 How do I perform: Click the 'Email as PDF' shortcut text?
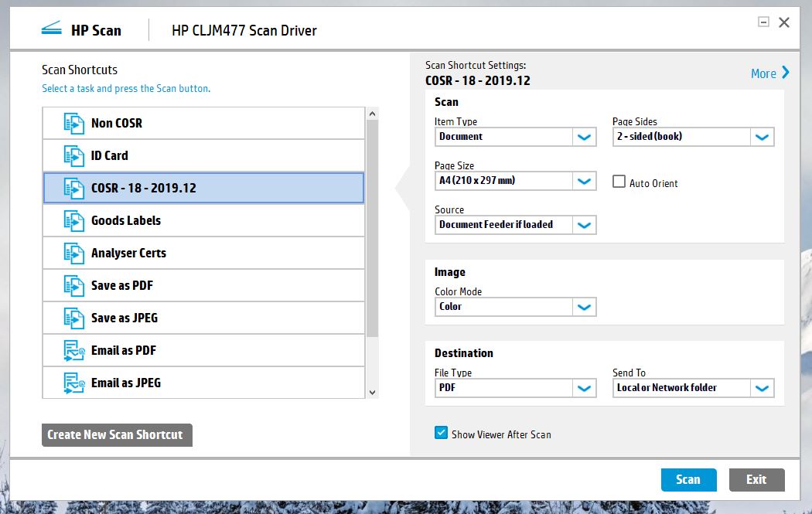point(124,350)
